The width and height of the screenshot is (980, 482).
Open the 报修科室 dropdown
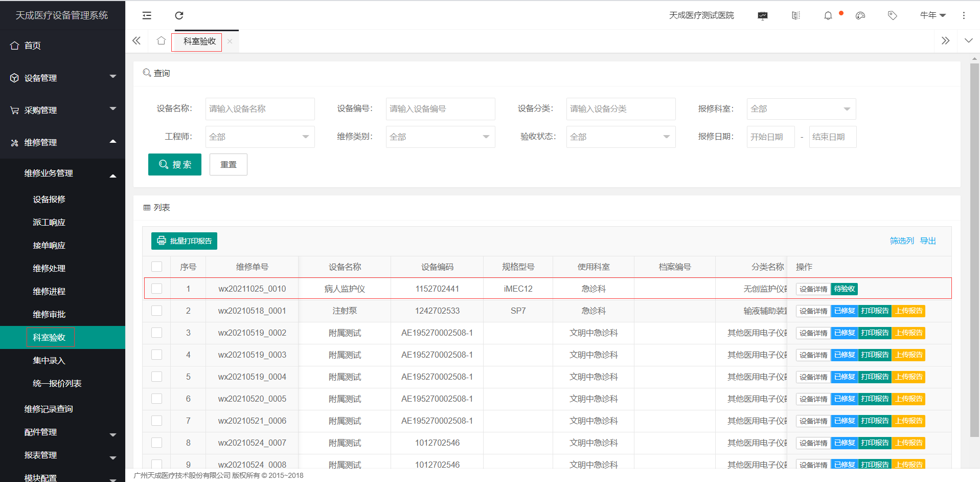(801, 109)
